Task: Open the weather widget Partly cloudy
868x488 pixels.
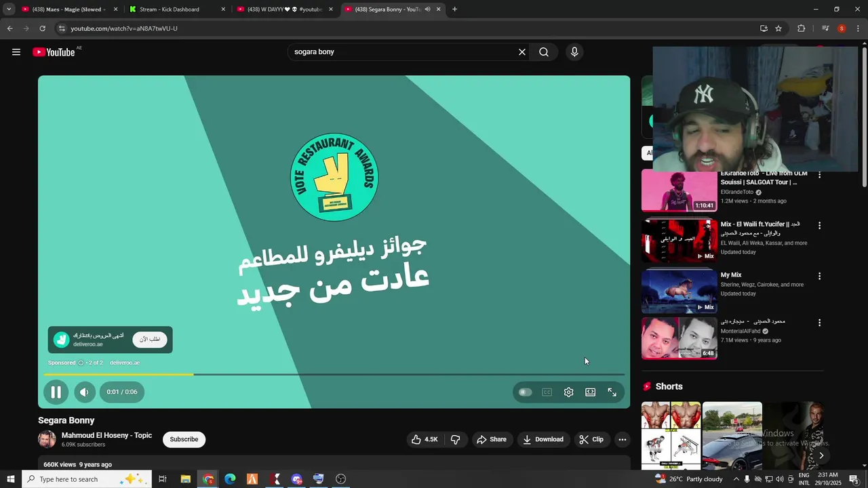Action: [x=689, y=479]
